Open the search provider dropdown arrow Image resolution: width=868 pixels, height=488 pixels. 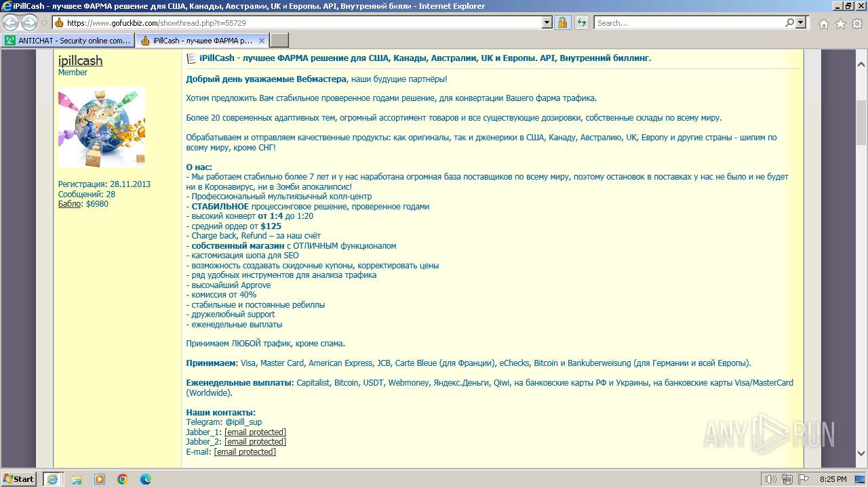click(801, 22)
